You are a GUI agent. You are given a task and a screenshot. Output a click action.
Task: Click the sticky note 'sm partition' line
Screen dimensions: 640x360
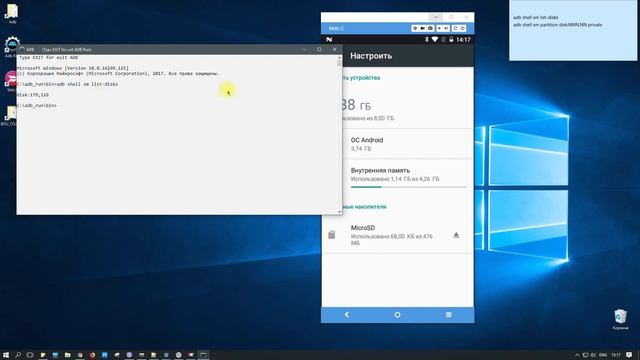(x=558, y=25)
